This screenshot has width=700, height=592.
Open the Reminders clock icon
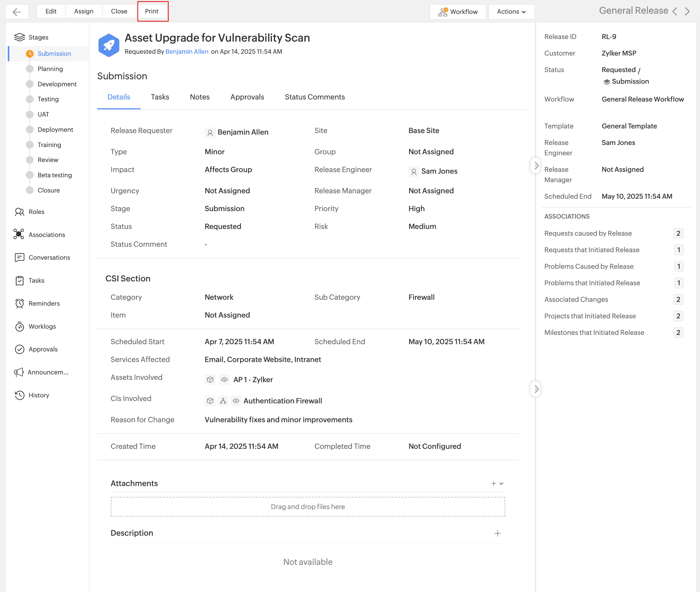[19, 303]
